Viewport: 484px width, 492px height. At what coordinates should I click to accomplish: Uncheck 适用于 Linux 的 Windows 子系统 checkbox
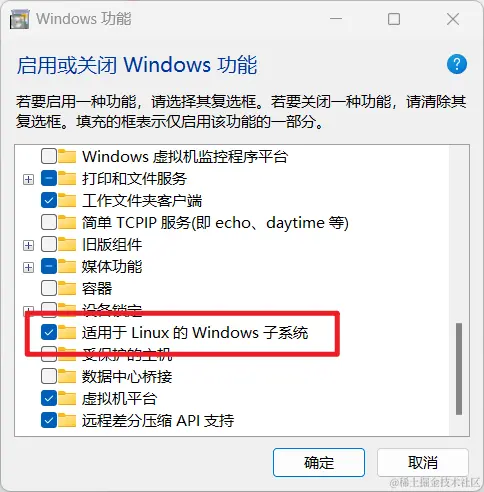(x=49, y=332)
